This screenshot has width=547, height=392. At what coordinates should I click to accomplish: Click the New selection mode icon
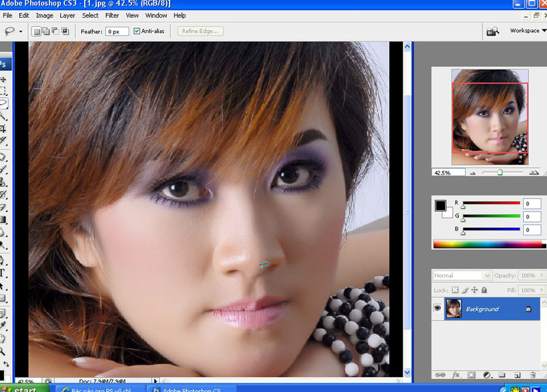(36, 31)
